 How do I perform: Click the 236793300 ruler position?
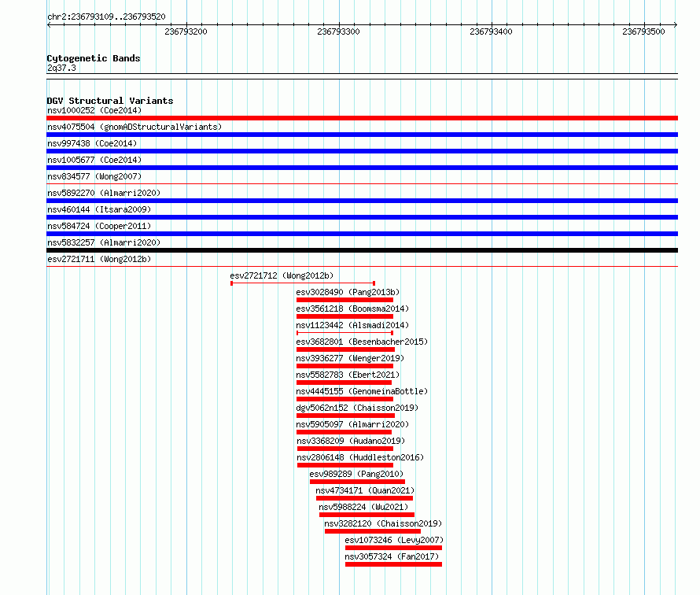coord(338,31)
